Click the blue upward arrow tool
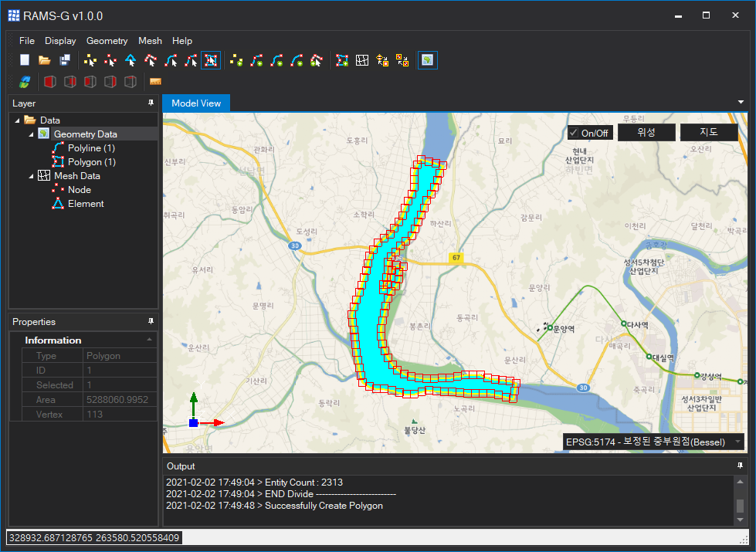 pyautogui.click(x=131, y=59)
